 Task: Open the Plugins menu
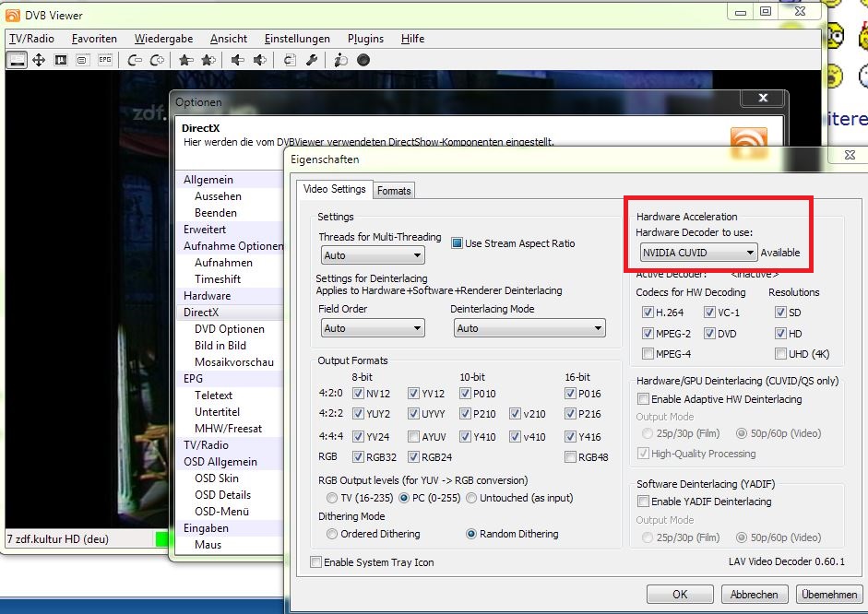pos(365,39)
